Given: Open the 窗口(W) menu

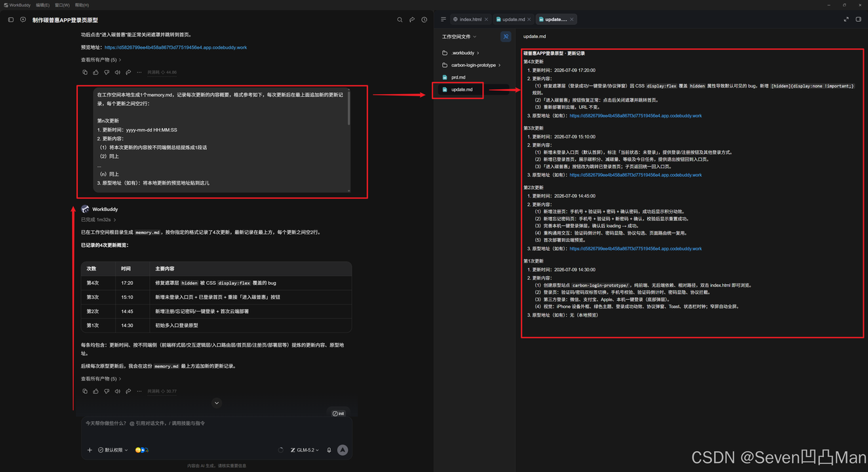Looking at the screenshot, I should (x=62, y=5).
